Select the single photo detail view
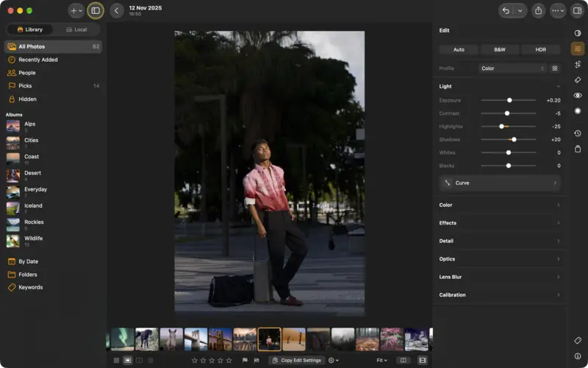 click(127, 361)
